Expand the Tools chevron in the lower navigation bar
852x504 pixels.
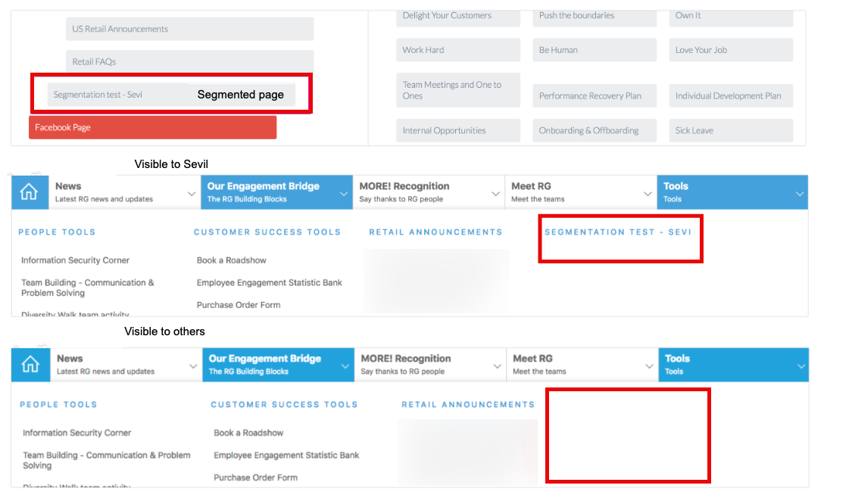(x=801, y=366)
